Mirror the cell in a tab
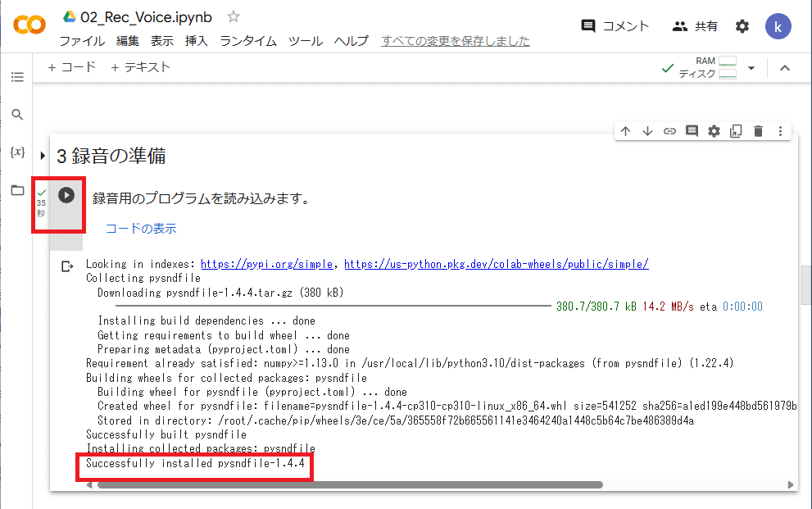The height and width of the screenshot is (509, 812). click(736, 131)
